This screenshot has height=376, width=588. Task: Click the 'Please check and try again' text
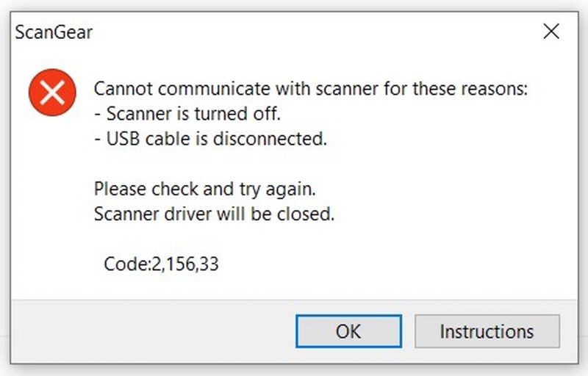(x=205, y=189)
